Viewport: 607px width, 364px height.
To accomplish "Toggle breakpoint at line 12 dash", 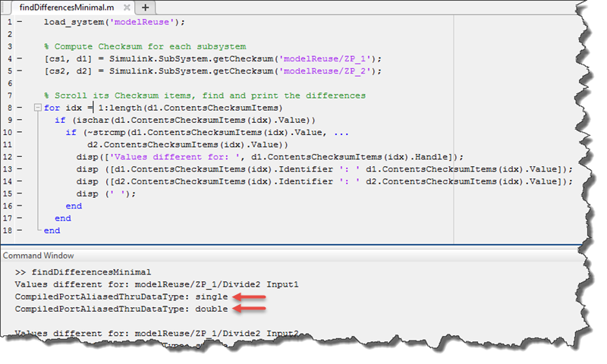I will (19, 157).
